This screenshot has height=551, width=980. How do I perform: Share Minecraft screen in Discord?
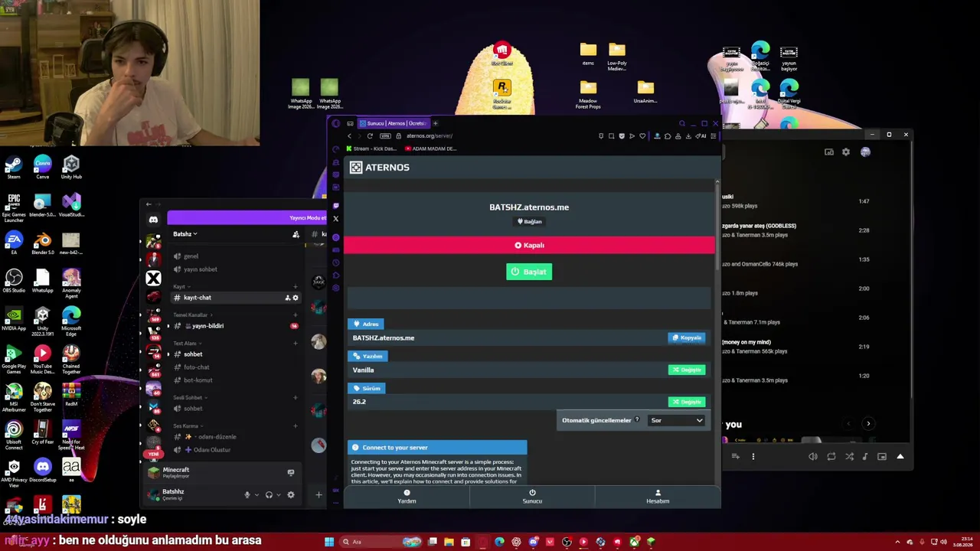[x=291, y=473]
